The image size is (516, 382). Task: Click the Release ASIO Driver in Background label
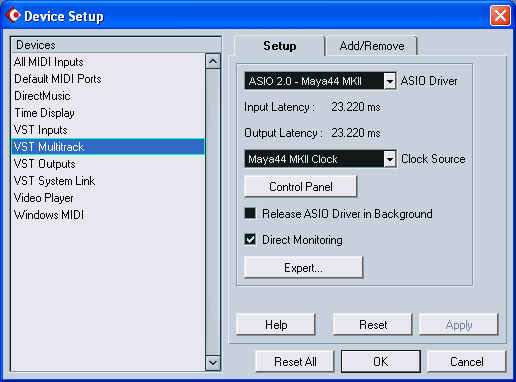[x=347, y=214]
